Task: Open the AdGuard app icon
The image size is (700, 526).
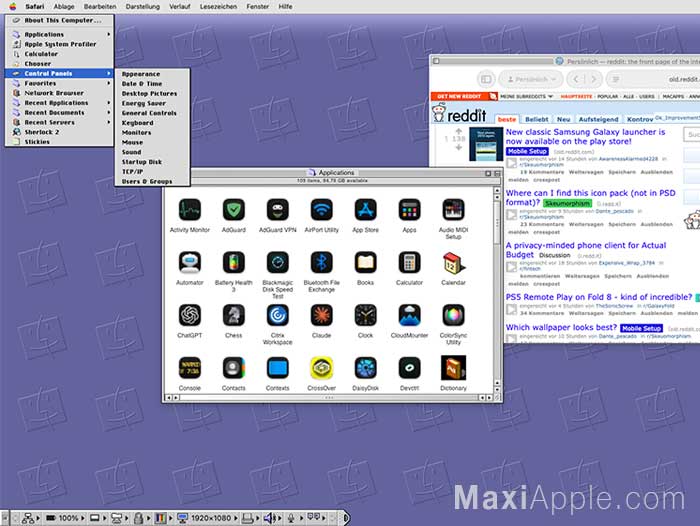Action: coord(233,210)
